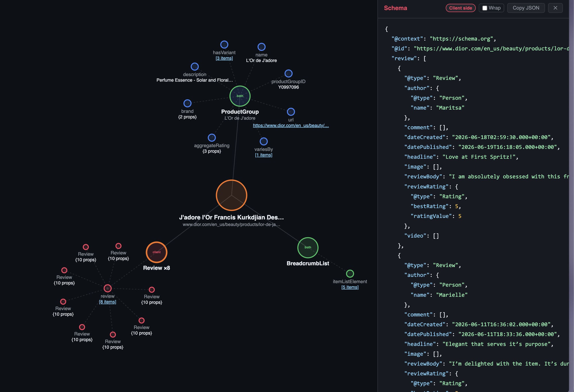Click the red review hub node

point(108,288)
